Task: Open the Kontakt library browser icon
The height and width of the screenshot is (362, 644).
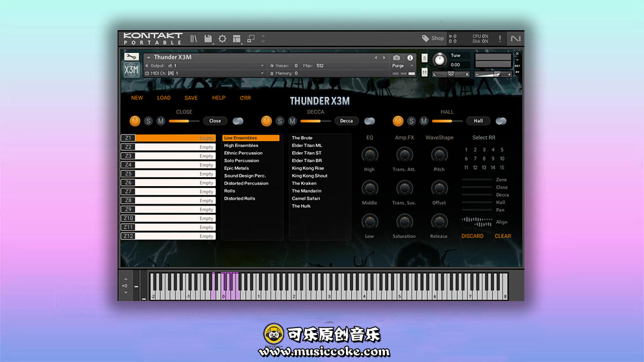Action: tap(194, 38)
